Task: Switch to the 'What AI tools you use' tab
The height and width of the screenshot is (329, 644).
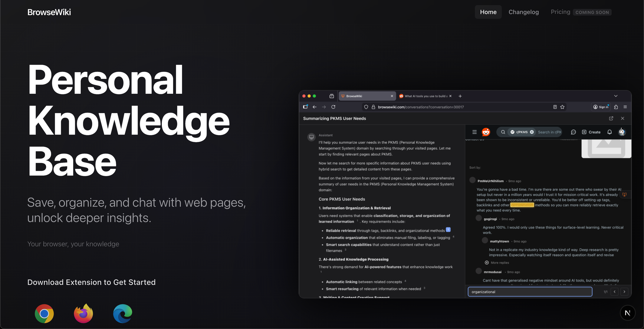Action: 425,96
